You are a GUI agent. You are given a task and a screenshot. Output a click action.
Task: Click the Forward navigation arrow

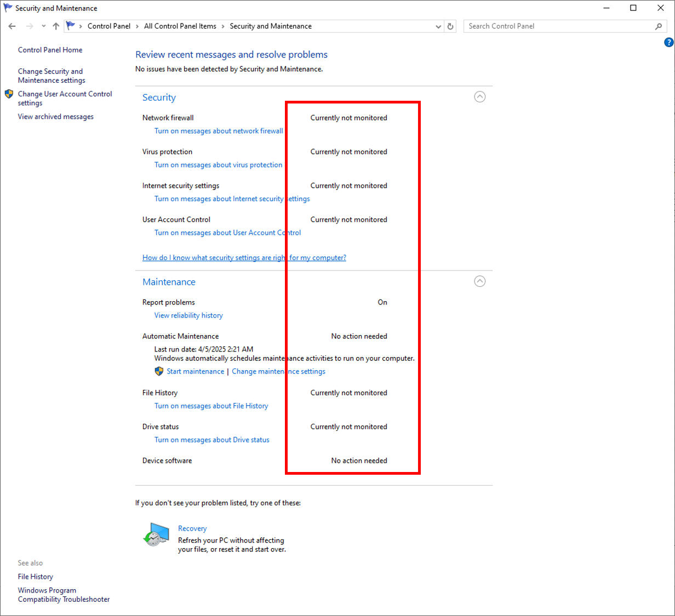point(30,26)
